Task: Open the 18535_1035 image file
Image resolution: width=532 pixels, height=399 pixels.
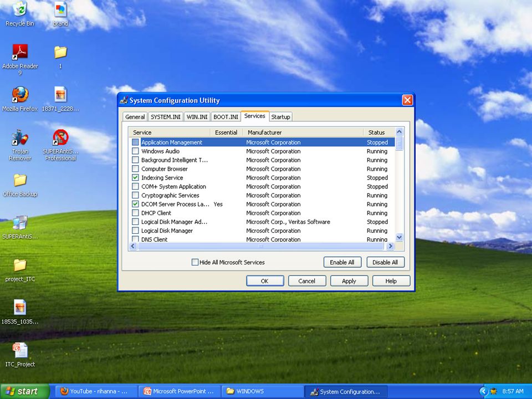Action: [x=20, y=312]
